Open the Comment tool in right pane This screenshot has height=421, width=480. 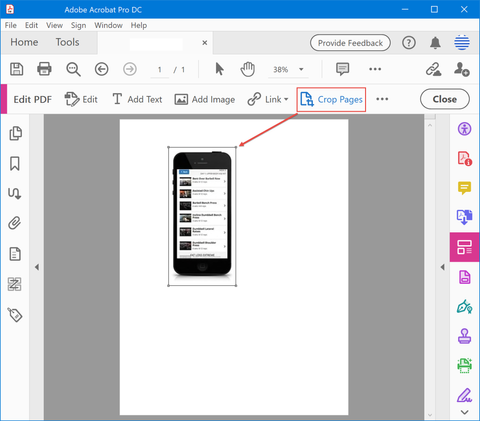click(464, 188)
